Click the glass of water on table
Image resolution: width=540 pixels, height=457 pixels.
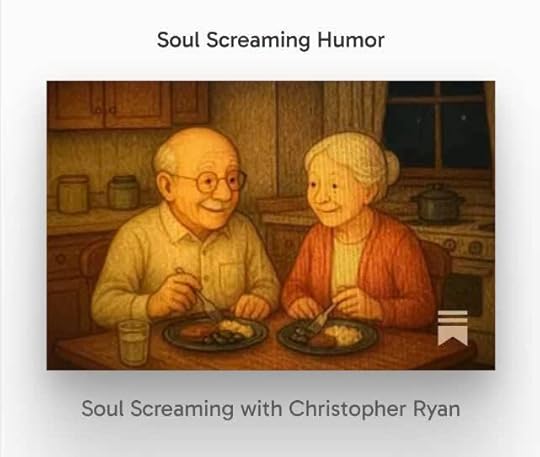click(134, 342)
